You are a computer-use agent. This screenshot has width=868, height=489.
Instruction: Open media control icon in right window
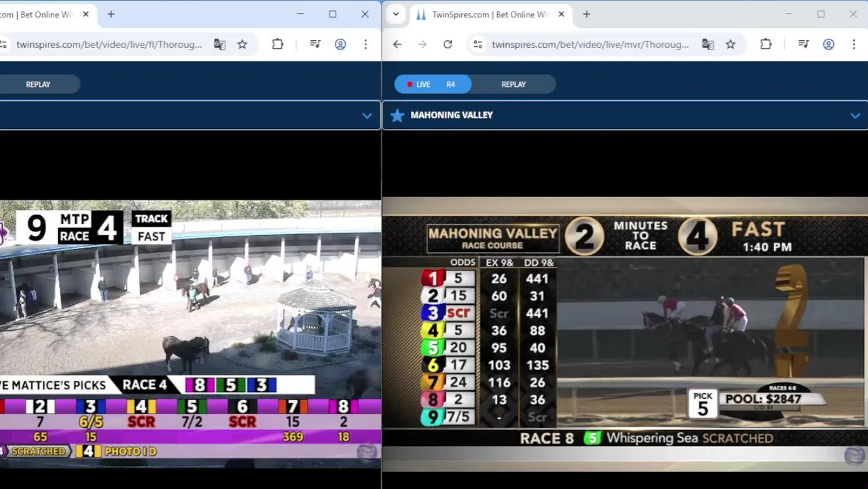(x=803, y=44)
